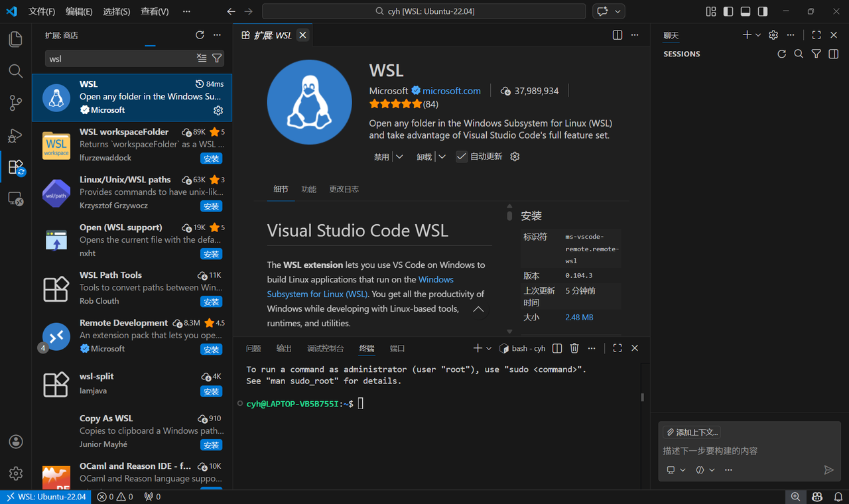Open the 文件(F) menu
The height and width of the screenshot is (504, 849).
click(42, 11)
